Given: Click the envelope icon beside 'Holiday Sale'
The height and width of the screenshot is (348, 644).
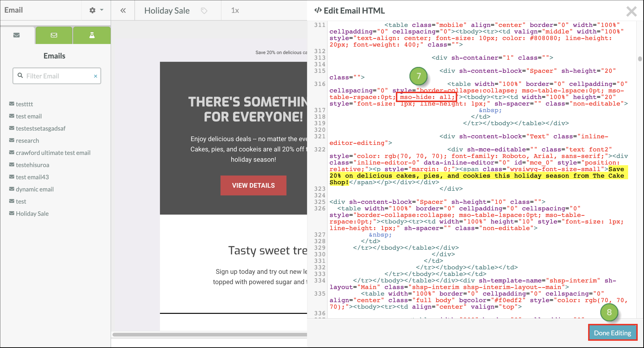Looking at the screenshot, I should point(11,213).
